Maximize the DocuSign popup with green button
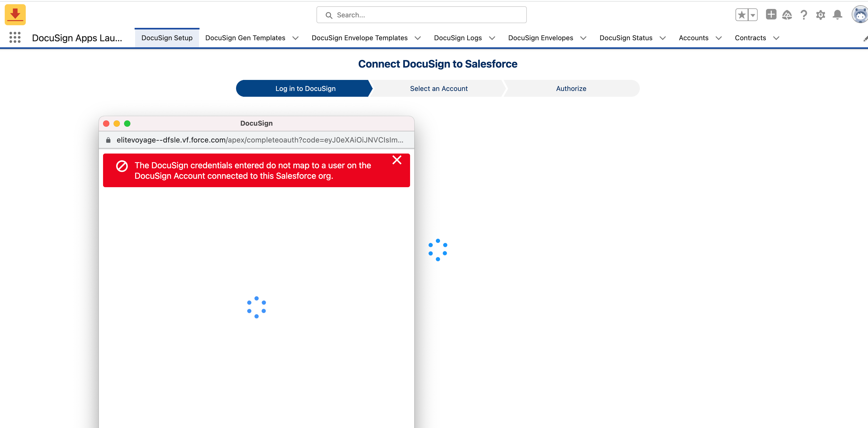 tap(127, 123)
